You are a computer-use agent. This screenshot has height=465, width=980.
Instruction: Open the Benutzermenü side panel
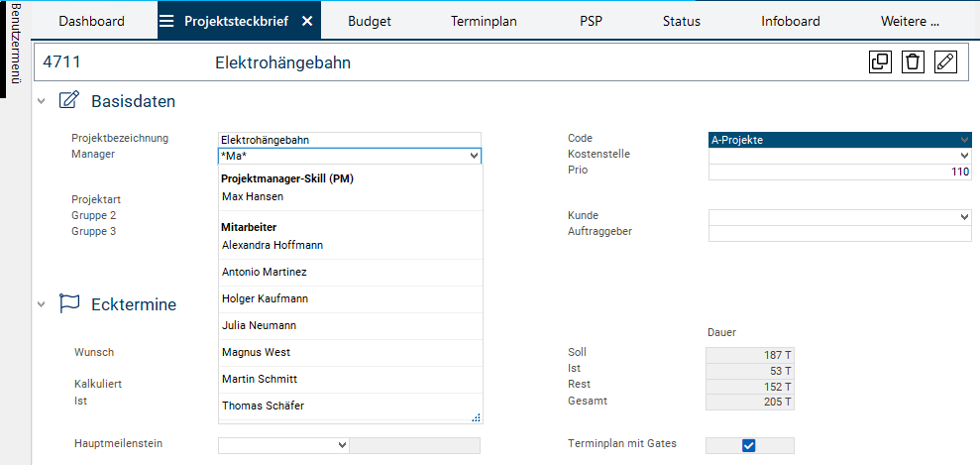click(15, 50)
